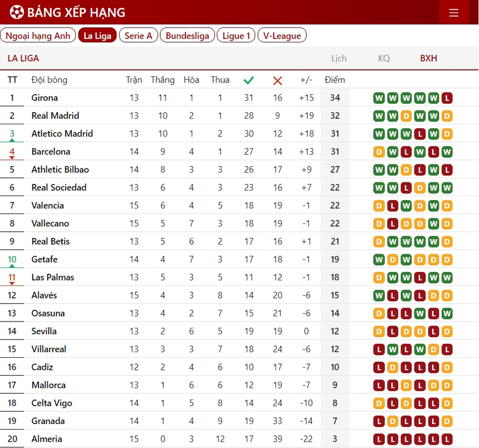Click Girona's red L form badge

(447, 98)
